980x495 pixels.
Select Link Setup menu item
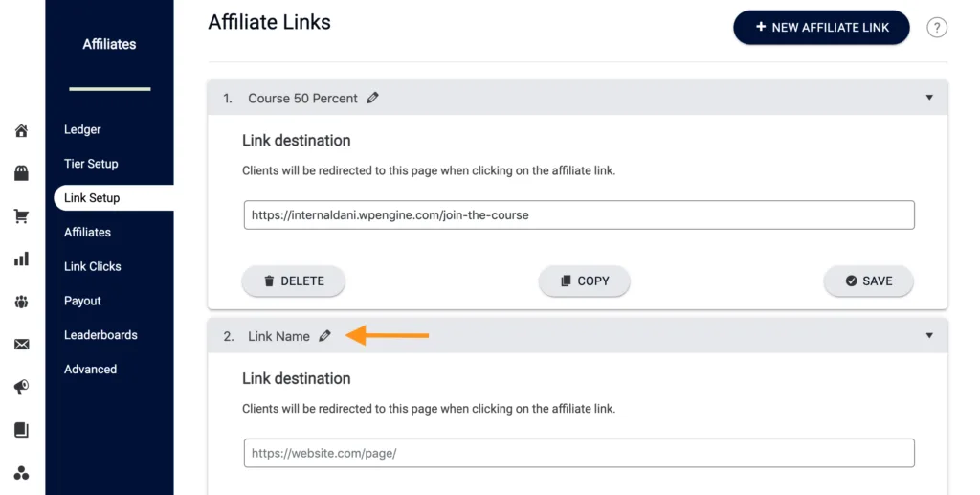(x=114, y=198)
